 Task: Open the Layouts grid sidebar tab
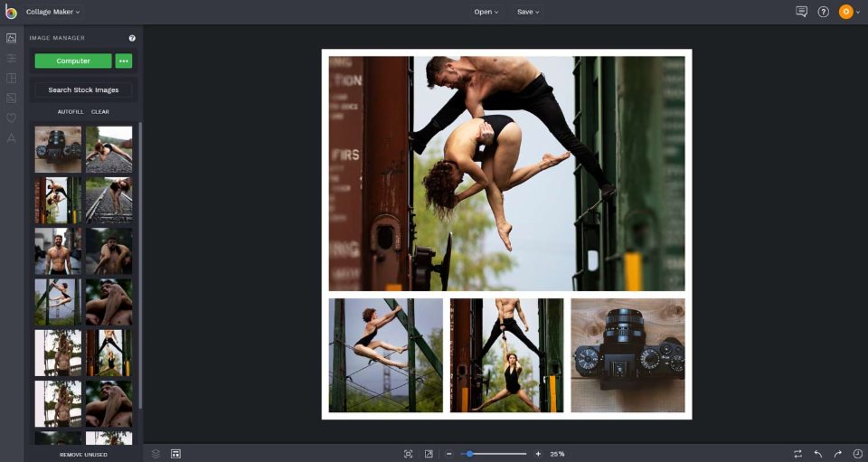11,78
